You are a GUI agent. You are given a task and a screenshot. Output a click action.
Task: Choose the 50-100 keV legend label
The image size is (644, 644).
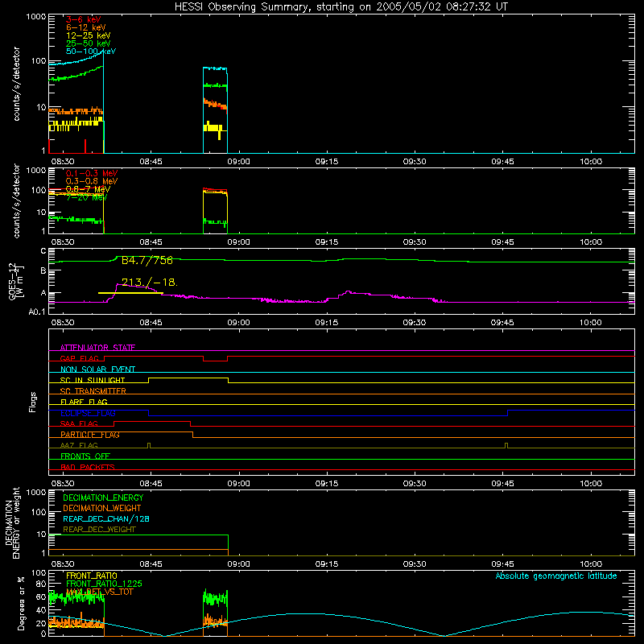click(91, 52)
